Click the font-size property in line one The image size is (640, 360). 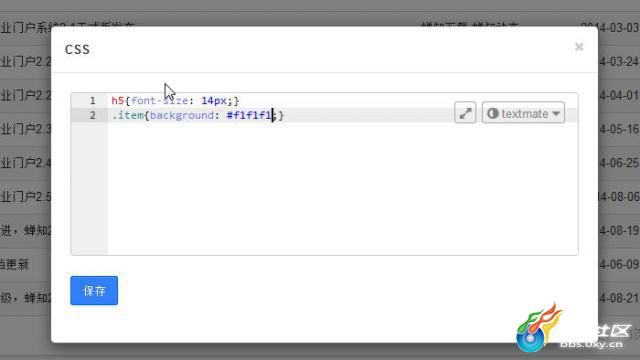(x=160, y=100)
